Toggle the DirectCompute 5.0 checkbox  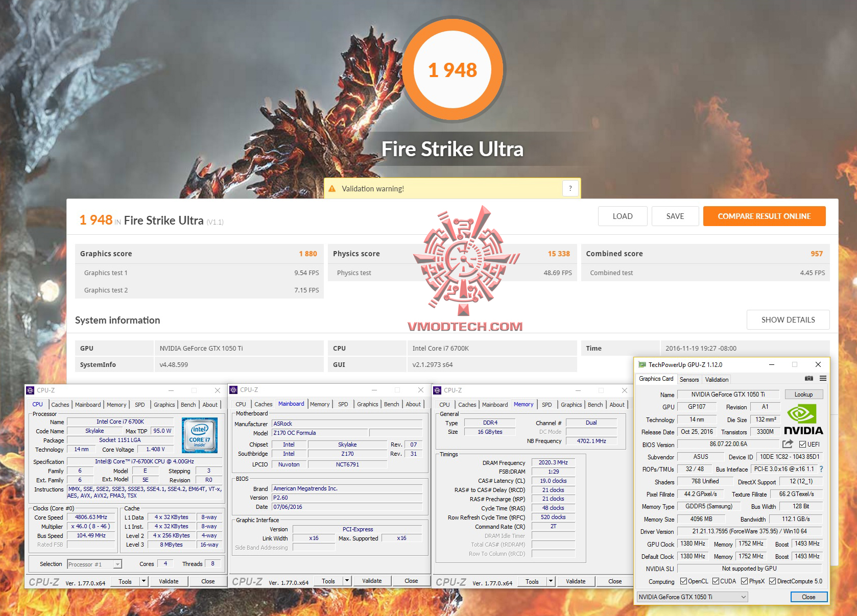pos(773,581)
